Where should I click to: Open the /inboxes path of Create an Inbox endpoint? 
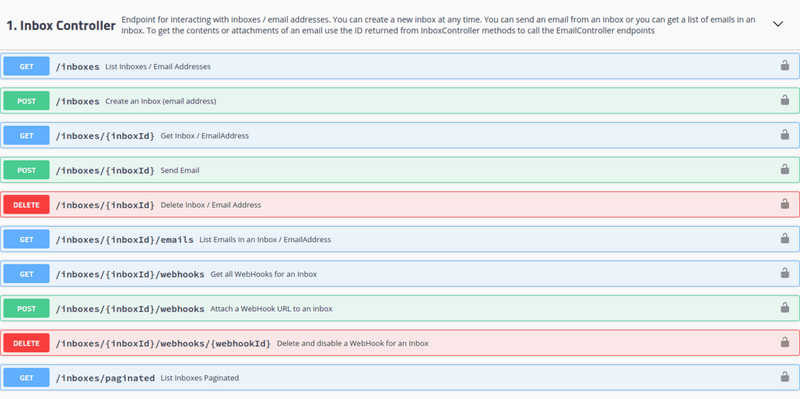coord(78,102)
